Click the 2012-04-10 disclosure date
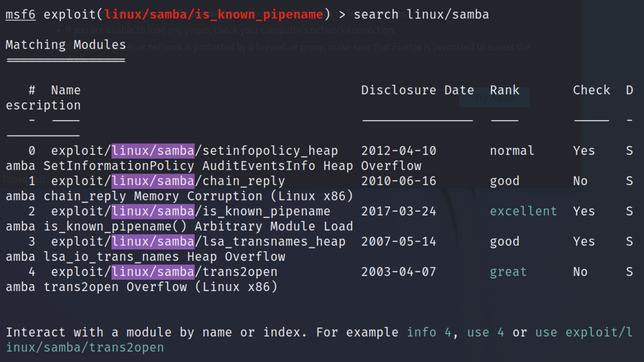The height and width of the screenshot is (362, 644). [x=398, y=151]
